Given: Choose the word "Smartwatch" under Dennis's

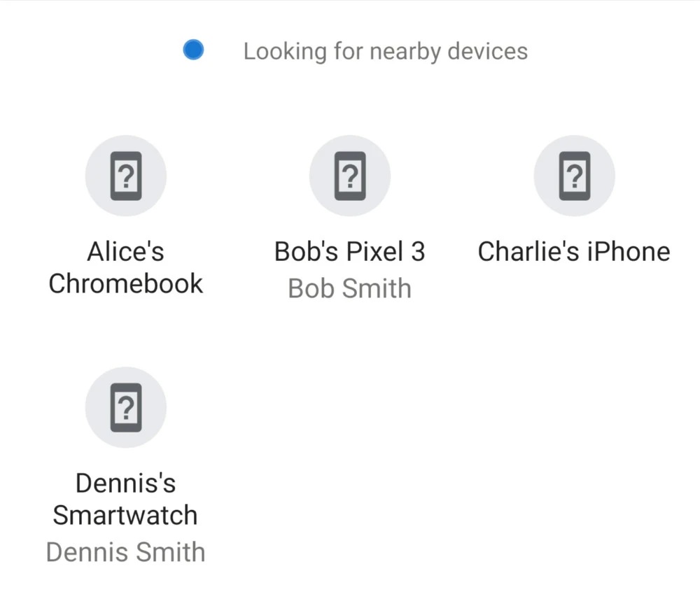Looking at the screenshot, I should point(125,515).
